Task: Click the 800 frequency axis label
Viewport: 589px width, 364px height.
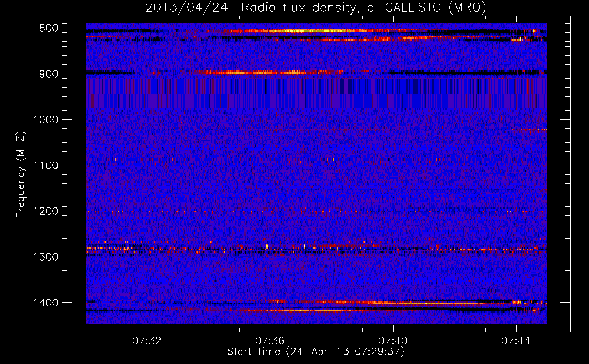Action: pos(48,28)
